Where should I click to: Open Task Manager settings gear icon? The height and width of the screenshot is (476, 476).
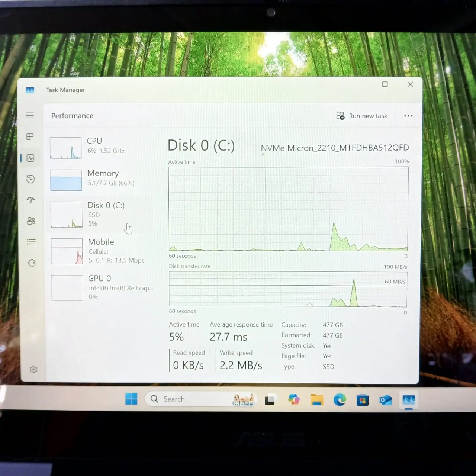coord(33,369)
